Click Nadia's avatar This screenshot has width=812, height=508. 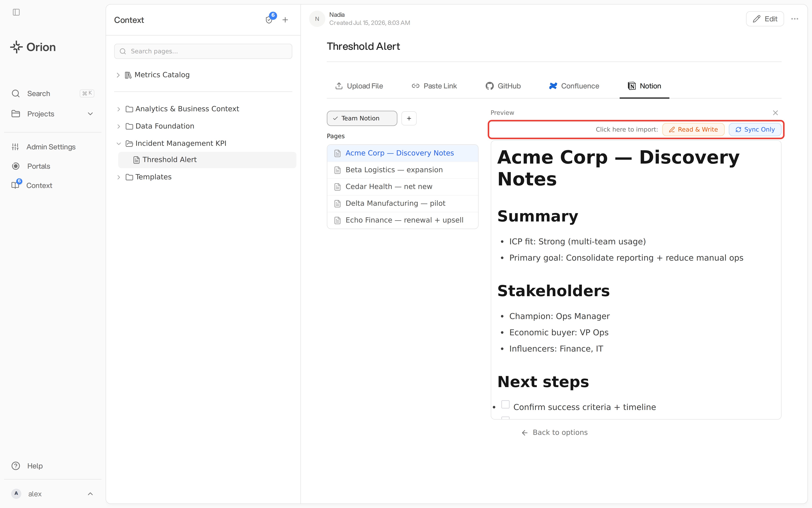(317, 19)
